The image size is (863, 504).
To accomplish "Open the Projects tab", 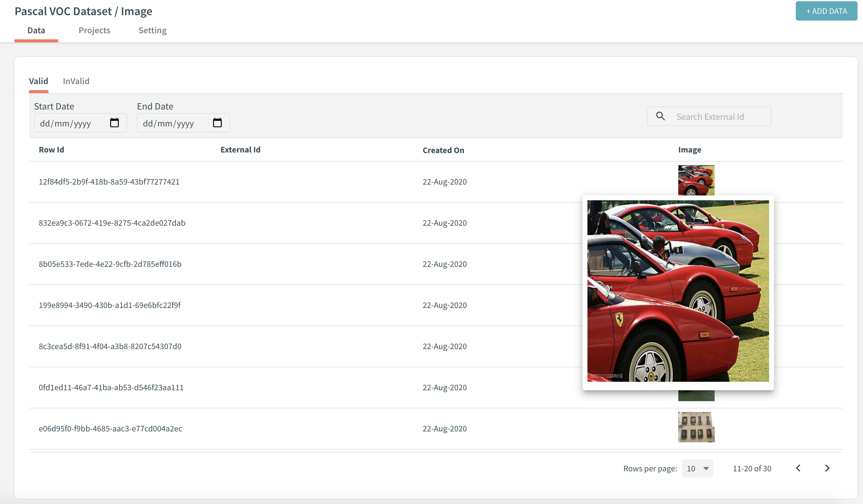I will 94,31.
